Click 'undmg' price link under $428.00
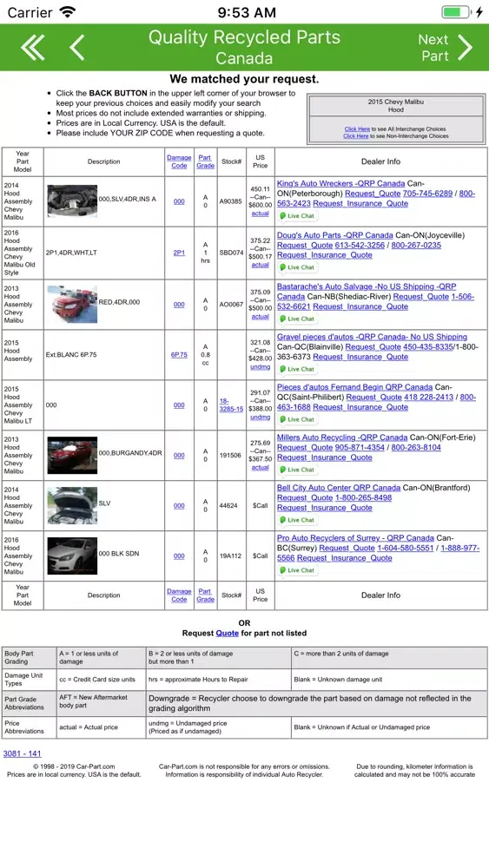 (261, 367)
